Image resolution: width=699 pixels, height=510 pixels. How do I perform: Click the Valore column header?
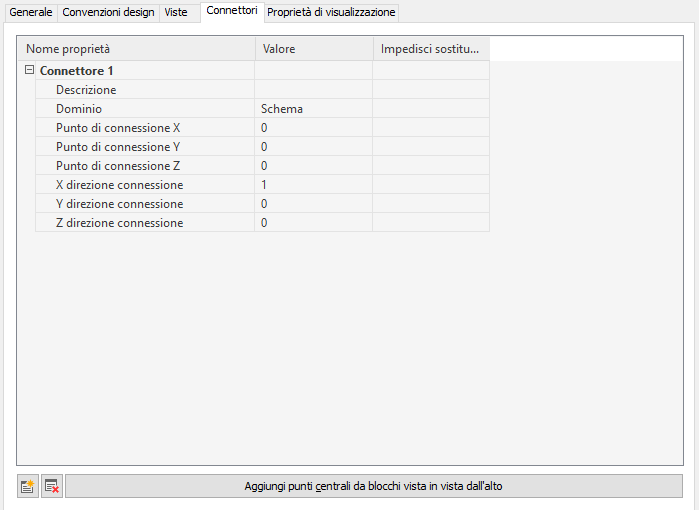pos(313,49)
